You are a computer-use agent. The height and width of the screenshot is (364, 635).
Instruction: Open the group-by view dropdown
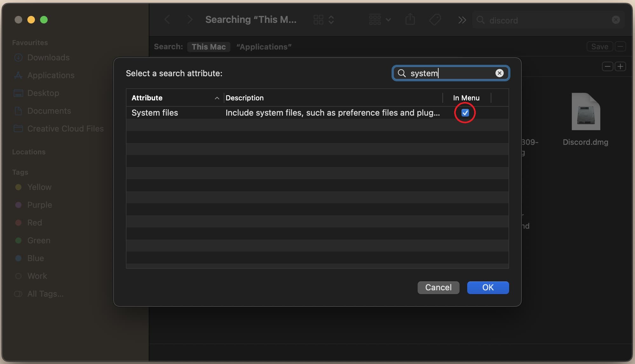(380, 20)
